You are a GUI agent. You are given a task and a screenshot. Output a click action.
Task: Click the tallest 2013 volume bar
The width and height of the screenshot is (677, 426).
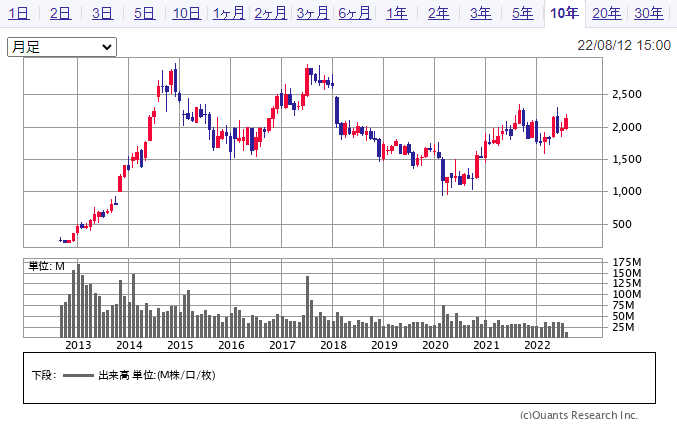(x=78, y=300)
